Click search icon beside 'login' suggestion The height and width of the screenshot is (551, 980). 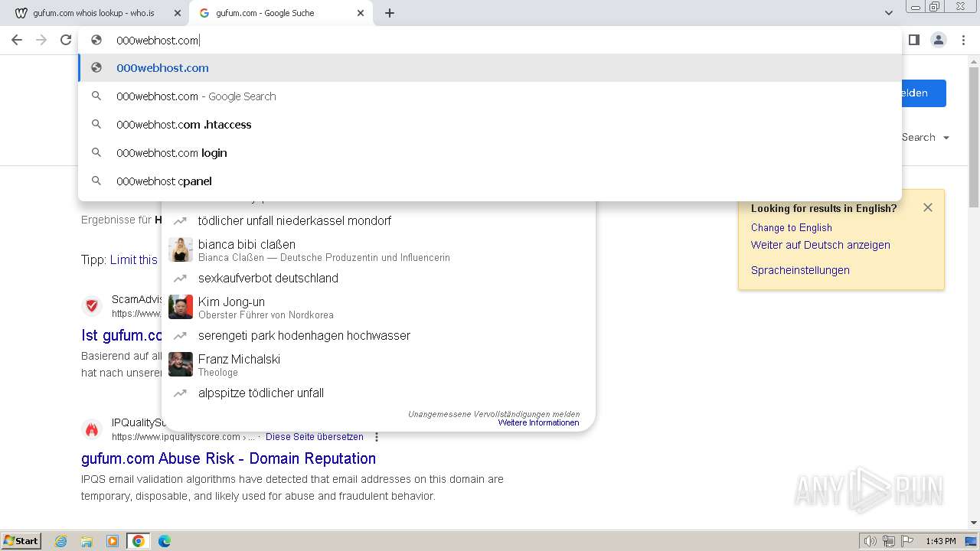[96, 153]
